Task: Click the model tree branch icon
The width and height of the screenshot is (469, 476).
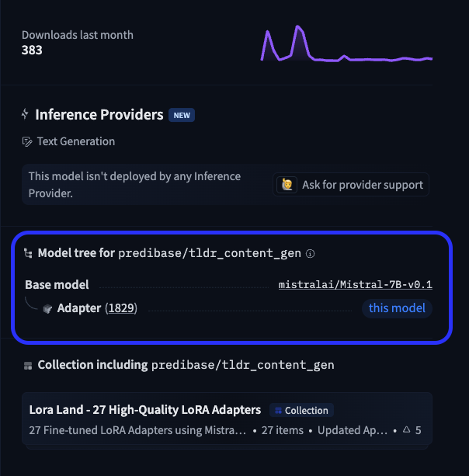Action: tap(28, 253)
